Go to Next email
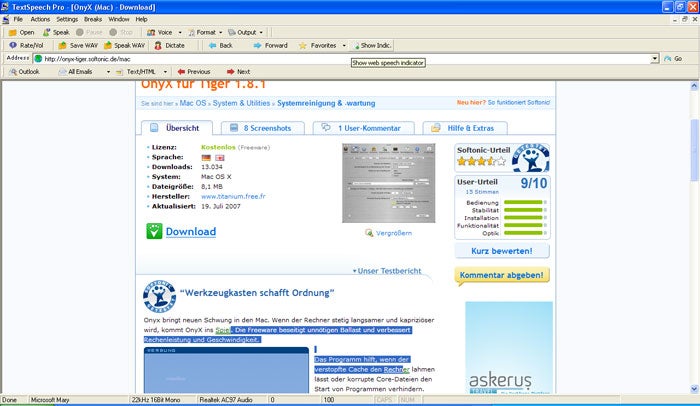This screenshot has height=406, width=700. coord(238,71)
